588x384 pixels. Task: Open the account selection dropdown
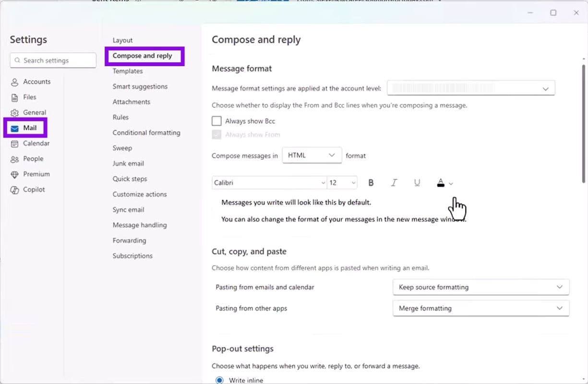[x=471, y=88]
